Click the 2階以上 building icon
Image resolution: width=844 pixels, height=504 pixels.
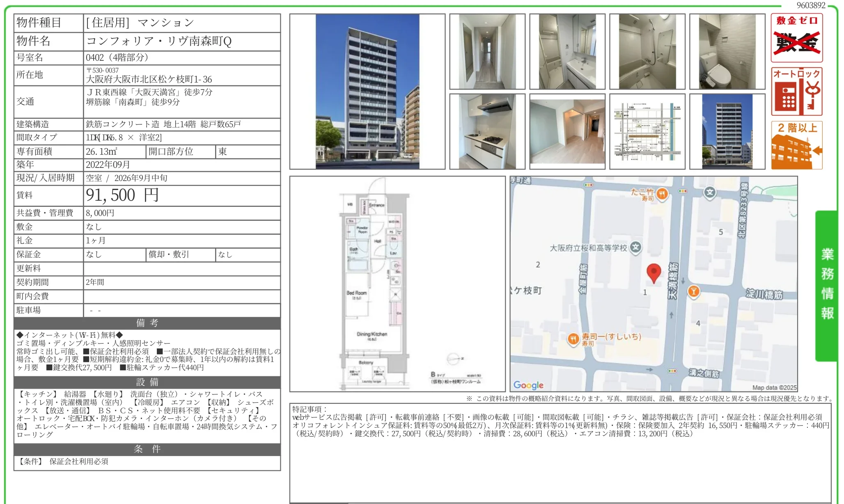coord(796,145)
